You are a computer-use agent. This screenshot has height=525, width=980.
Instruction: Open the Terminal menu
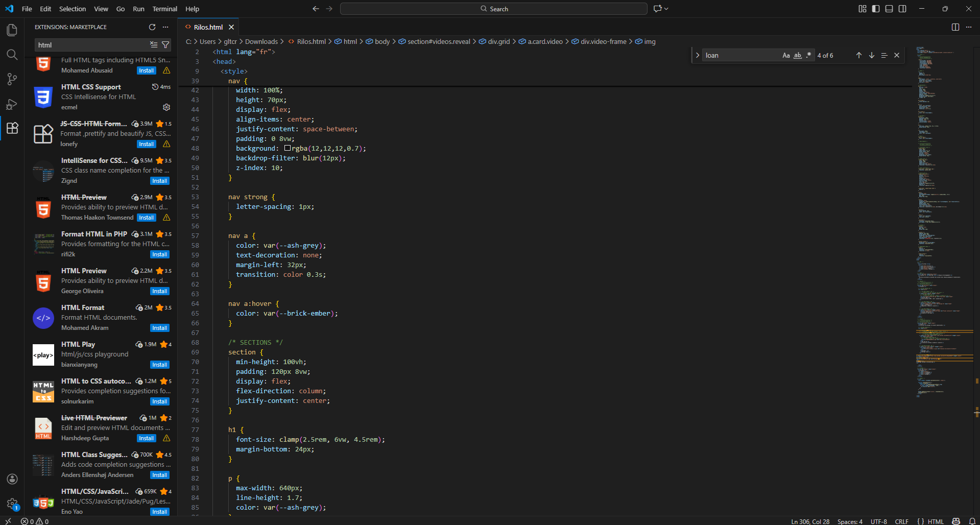coord(164,9)
